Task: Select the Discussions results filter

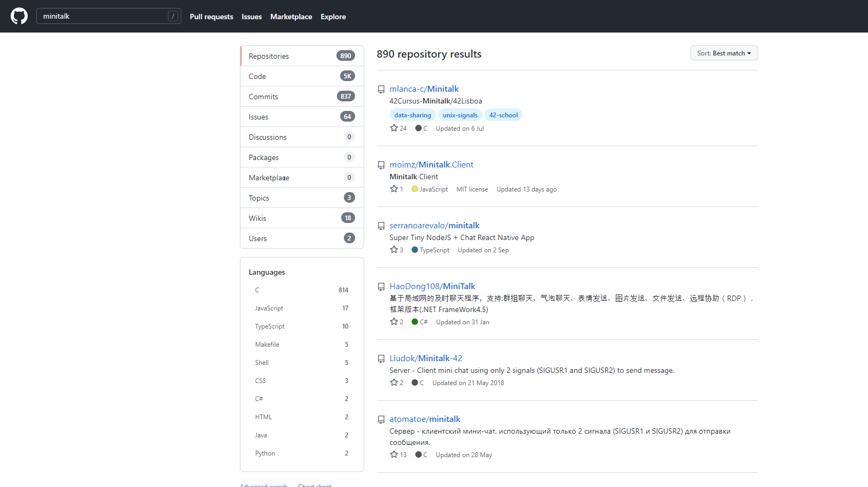Action: click(x=302, y=137)
